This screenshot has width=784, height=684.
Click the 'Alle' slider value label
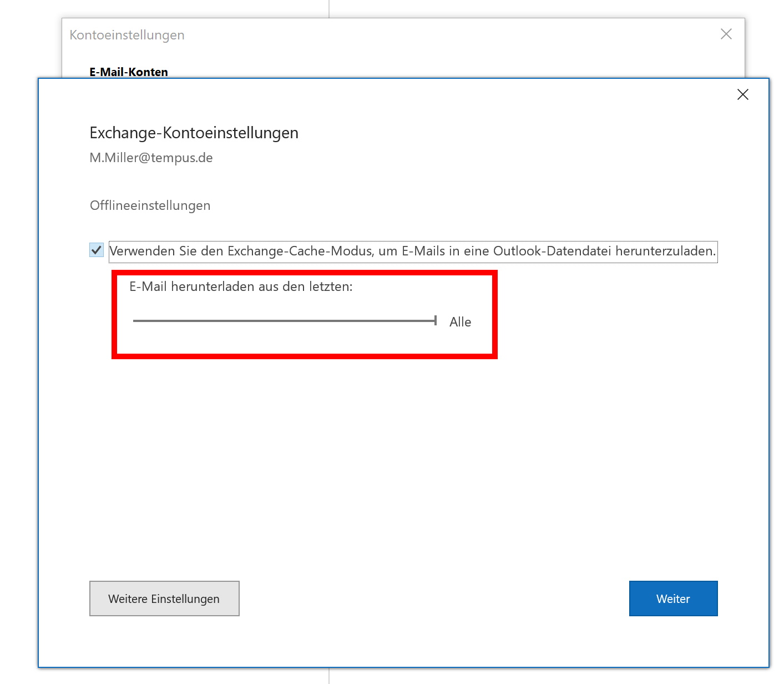(x=460, y=322)
